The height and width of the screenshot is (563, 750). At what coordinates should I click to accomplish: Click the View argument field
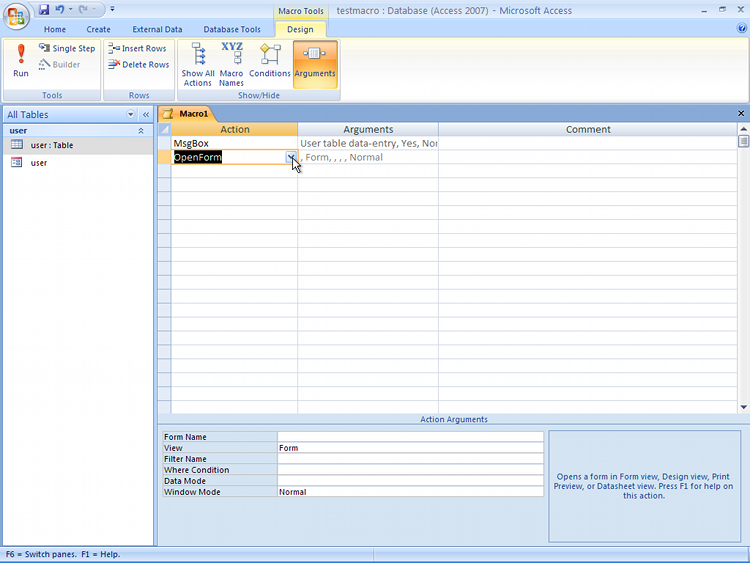410,448
